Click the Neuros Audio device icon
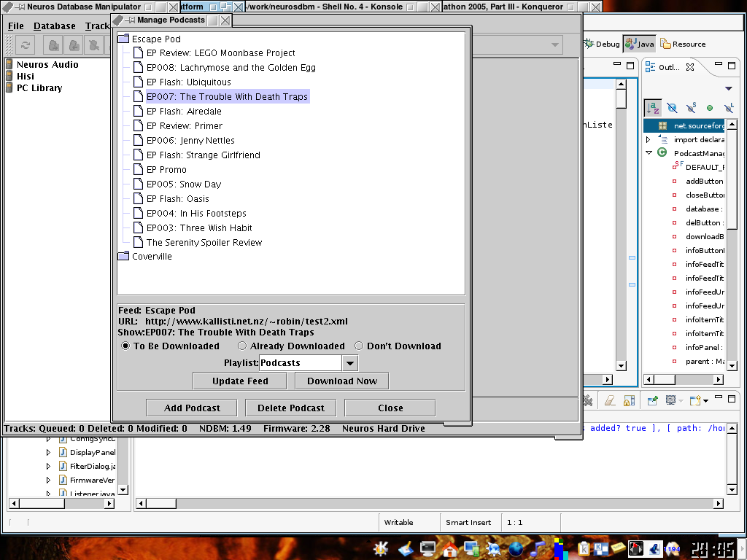Image resolution: width=747 pixels, height=560 pixels. click(9, 64)
